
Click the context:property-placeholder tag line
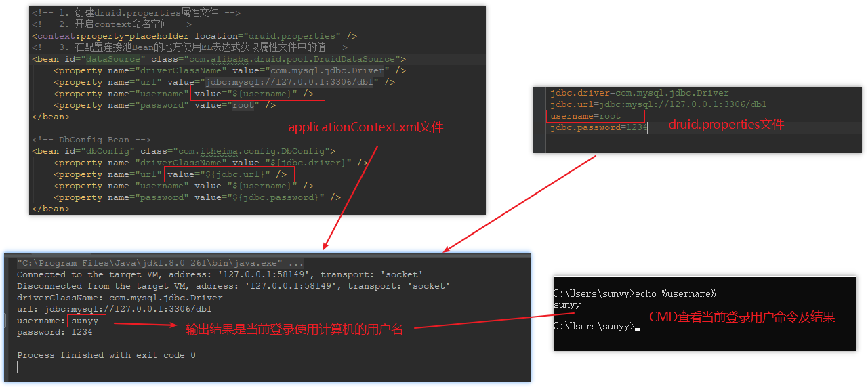click(x=194, y=36)
